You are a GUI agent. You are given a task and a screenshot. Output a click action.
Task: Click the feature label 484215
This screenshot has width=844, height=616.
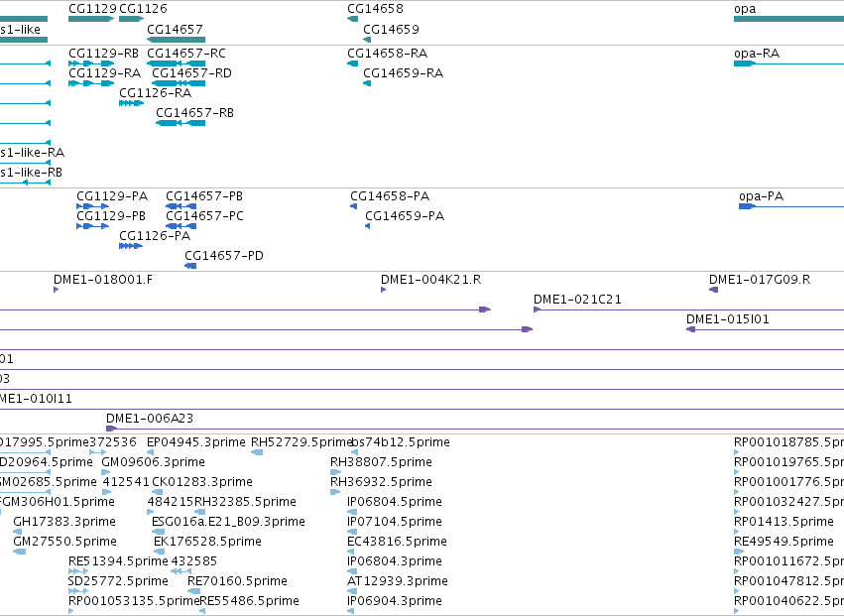[x=171, y=502]
